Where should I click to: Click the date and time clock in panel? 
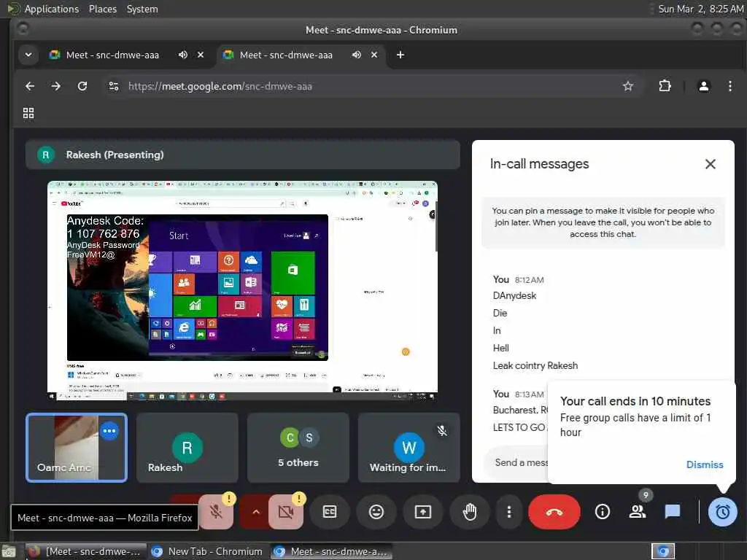coord(700,9)
